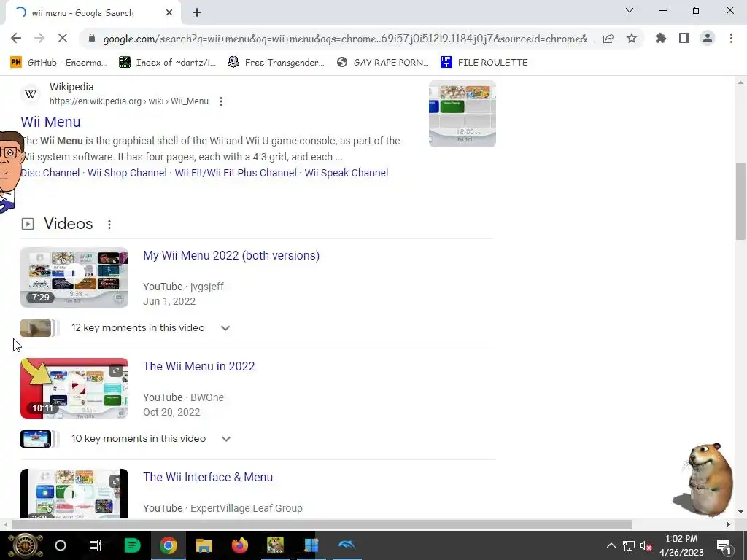Bookmark this page with the star icon
Screen dimensions: 747x560
tap(632, 39)
